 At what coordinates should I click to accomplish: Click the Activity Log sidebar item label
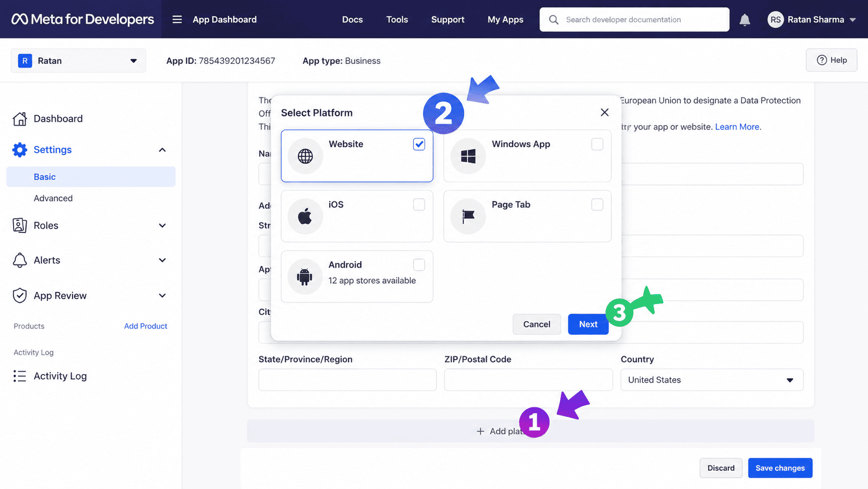60,376
